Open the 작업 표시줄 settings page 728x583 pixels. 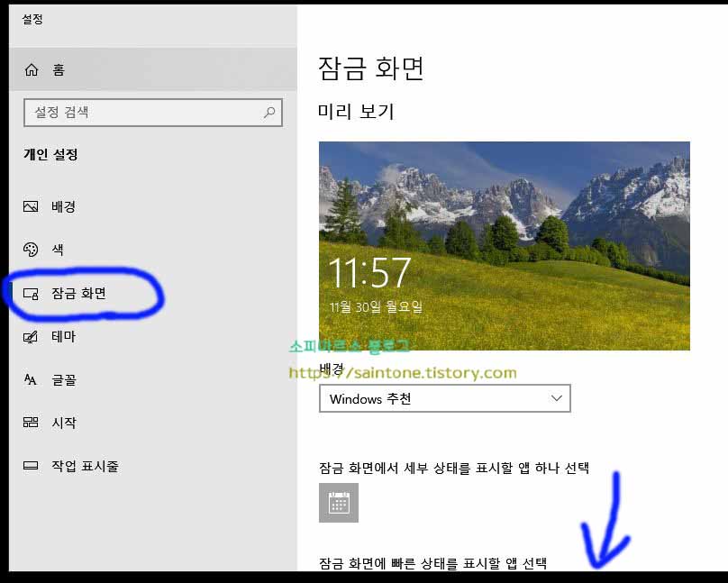click(85, 466)
